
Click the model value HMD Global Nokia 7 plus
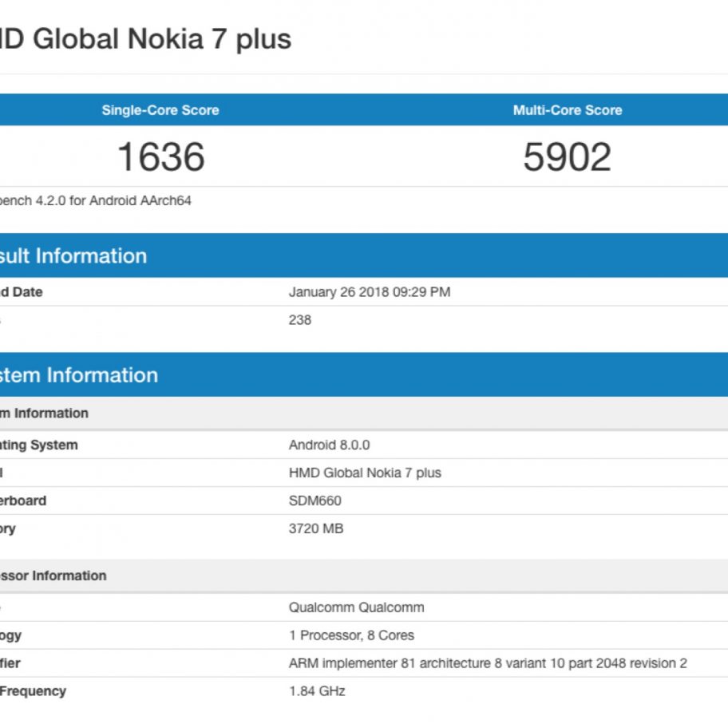(x=364, y=473)
